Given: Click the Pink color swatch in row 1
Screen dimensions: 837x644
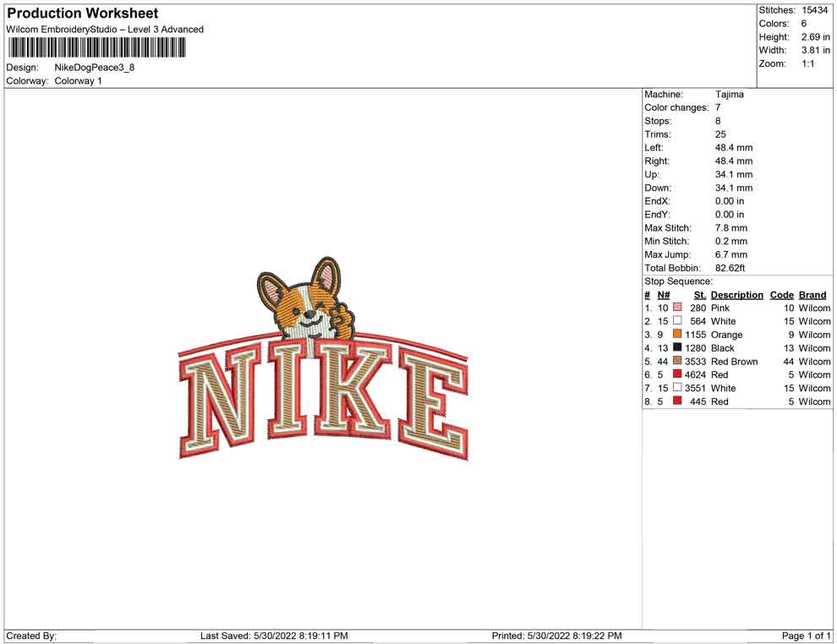Looking at the screenshot, I should point(677,308).
